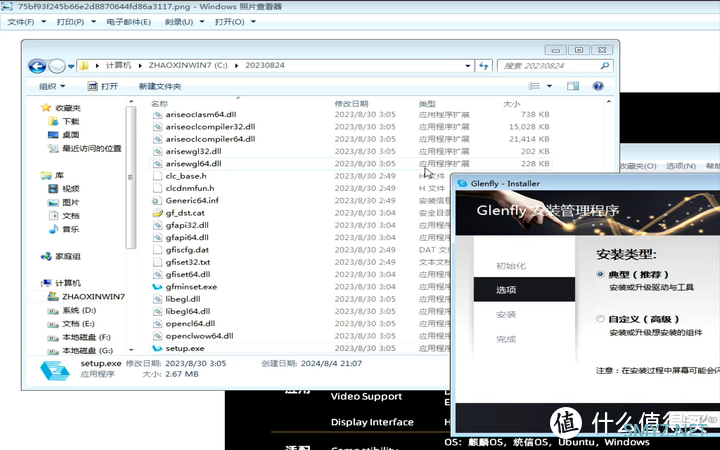Open the 组织 dropdown menu
The height and width of the screenshot is (450, 720).
tap(52, 86)
